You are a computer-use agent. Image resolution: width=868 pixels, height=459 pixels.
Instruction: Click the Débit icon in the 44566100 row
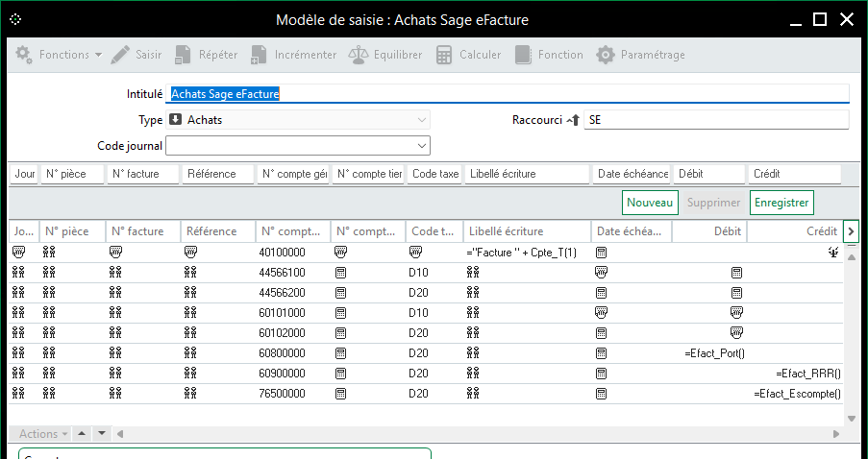pos(736,272)
